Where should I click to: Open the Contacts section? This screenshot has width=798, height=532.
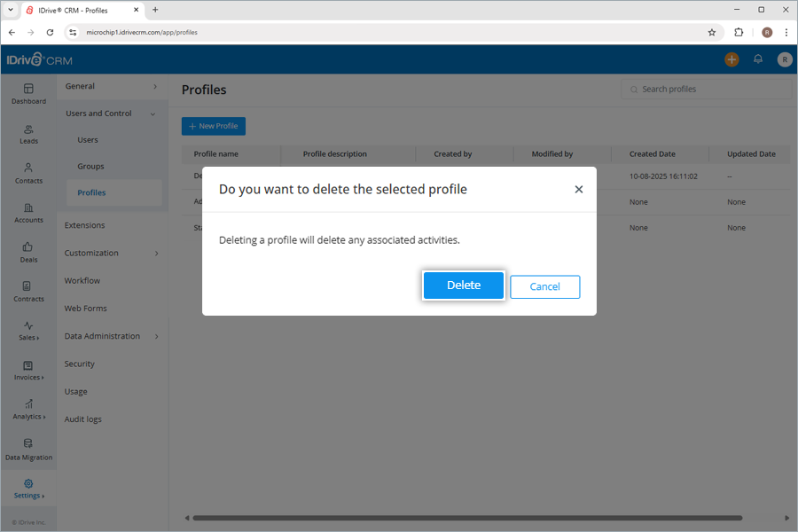point(28,174)
